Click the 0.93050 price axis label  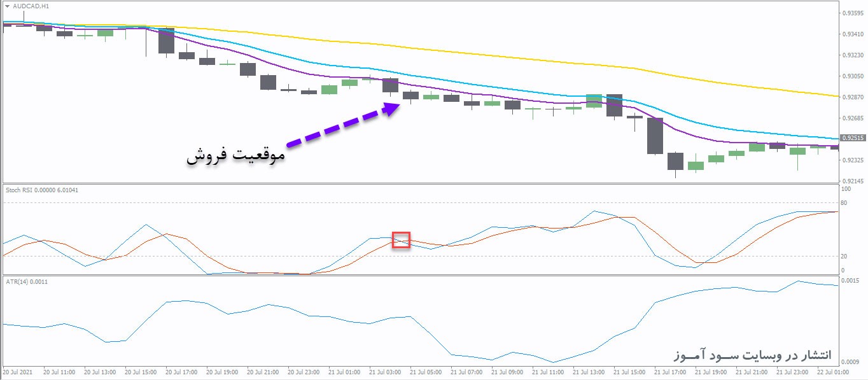pos(853,76)
